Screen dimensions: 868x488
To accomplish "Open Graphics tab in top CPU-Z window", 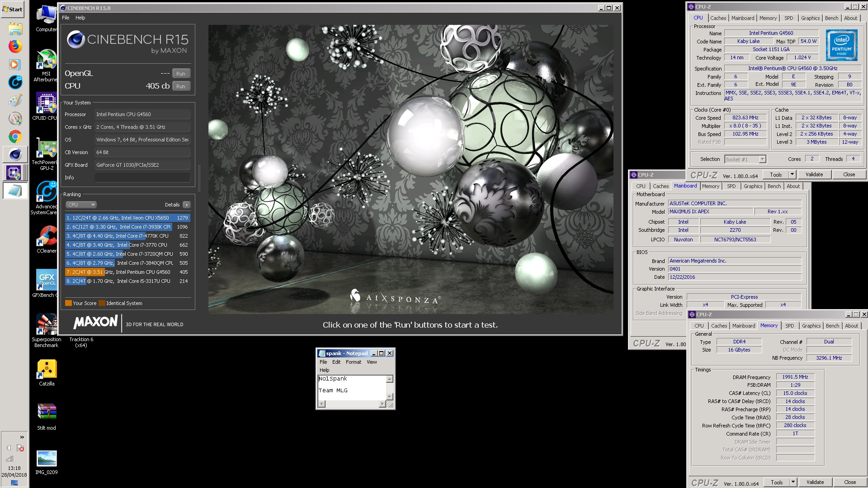I will pos(810,18).
